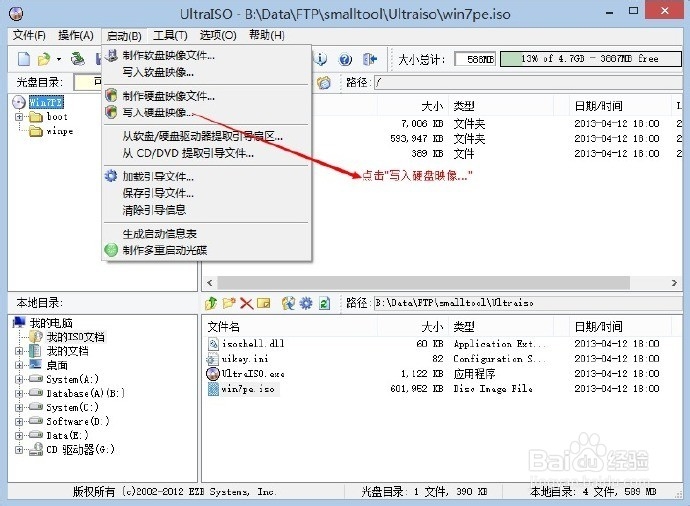
Task: Expand the boot folder in disc tree
Action: 19,117
